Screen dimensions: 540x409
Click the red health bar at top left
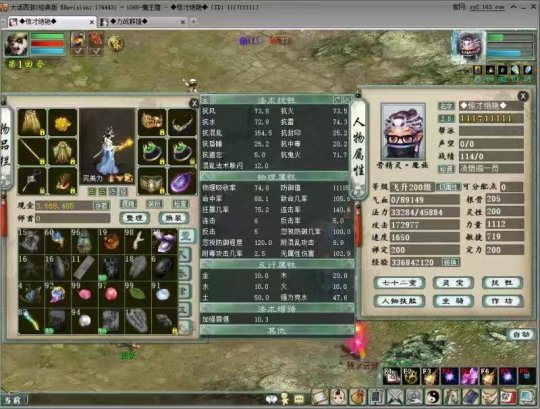pyautogui.click(x=48, y=43)
